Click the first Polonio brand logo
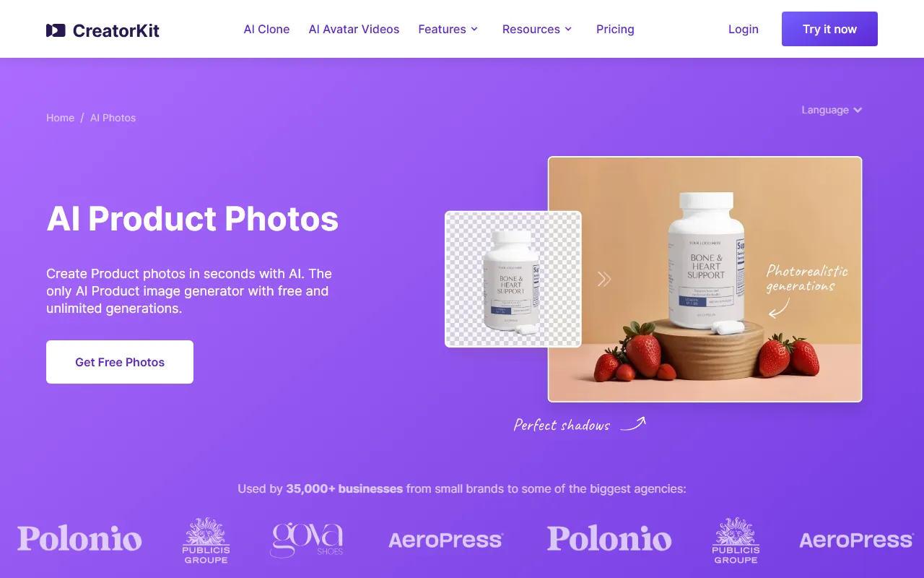The width and height of the screenshot is (924, 578). 79,539
